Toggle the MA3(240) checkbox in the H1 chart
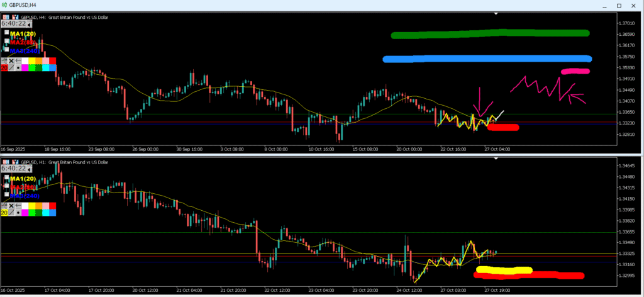 6,194
